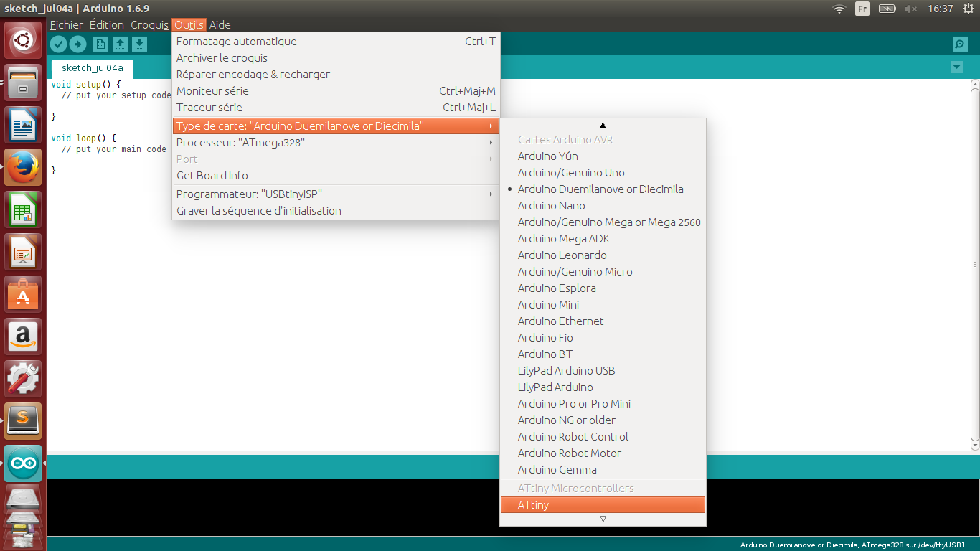Screen dimensions: 980x551
Task: Open the Serial Monitor magnifier icon
Action: [960, 44]
